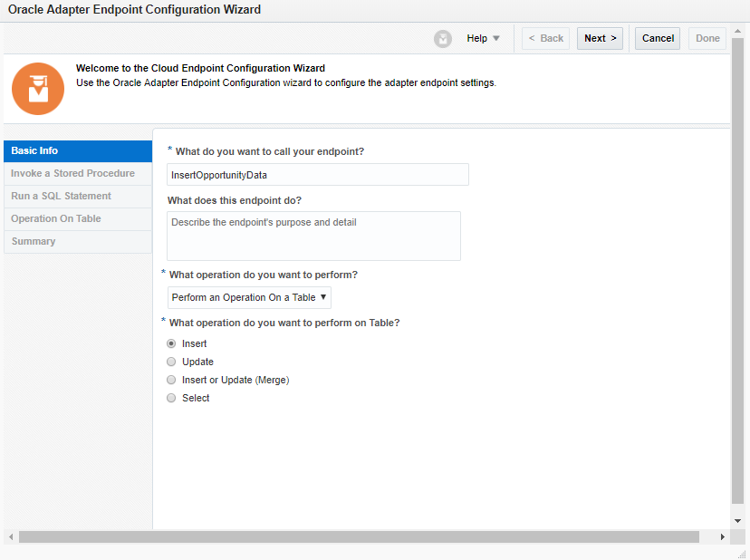Choose the Update radio option
750x560 pixels.
(x=171, y=362)
